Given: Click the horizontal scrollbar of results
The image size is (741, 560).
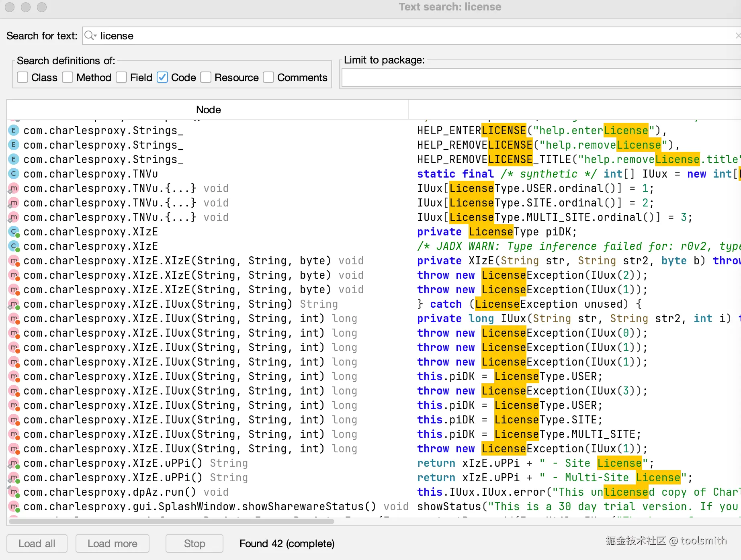Looking at the screenshot, I should point(172,521).
